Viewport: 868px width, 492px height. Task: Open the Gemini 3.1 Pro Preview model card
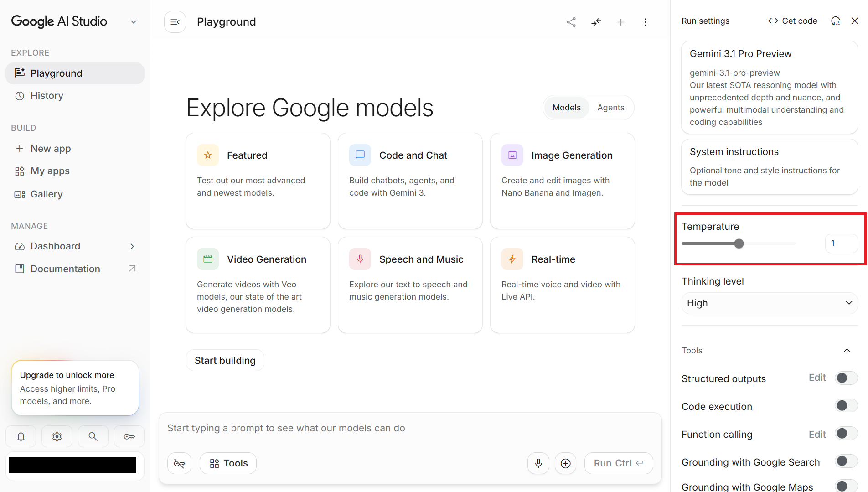pos(770,88)
